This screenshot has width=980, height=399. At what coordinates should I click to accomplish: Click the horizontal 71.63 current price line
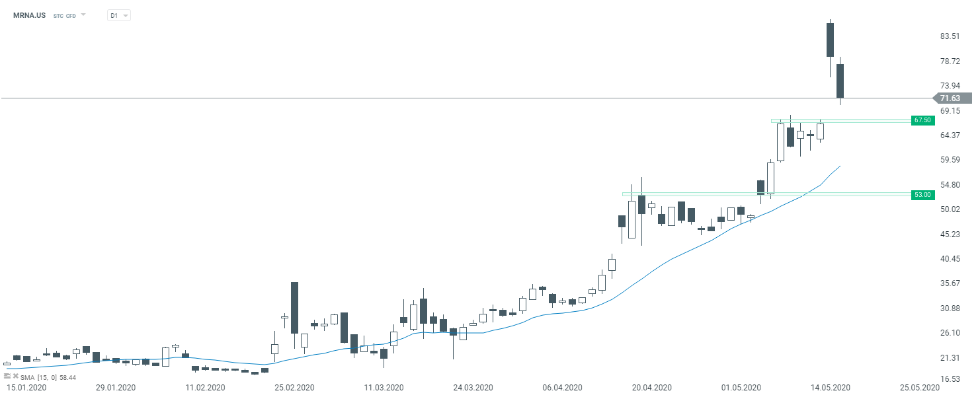tap(397, 98)
